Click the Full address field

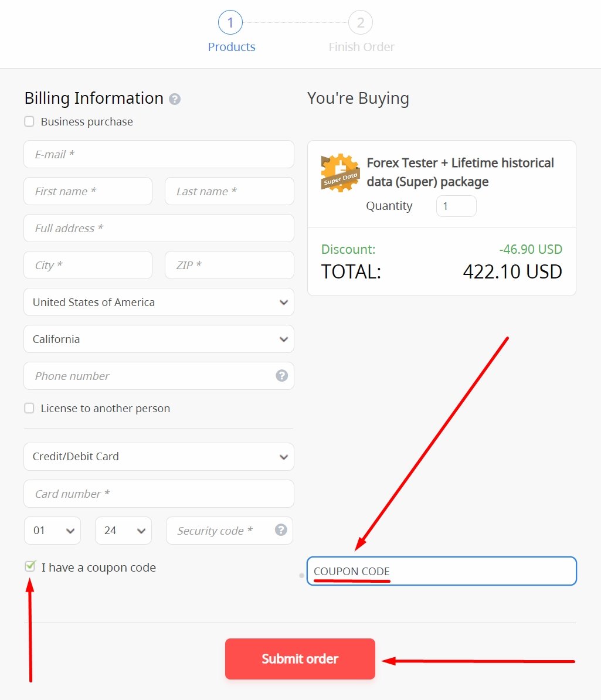coord(158,228)
